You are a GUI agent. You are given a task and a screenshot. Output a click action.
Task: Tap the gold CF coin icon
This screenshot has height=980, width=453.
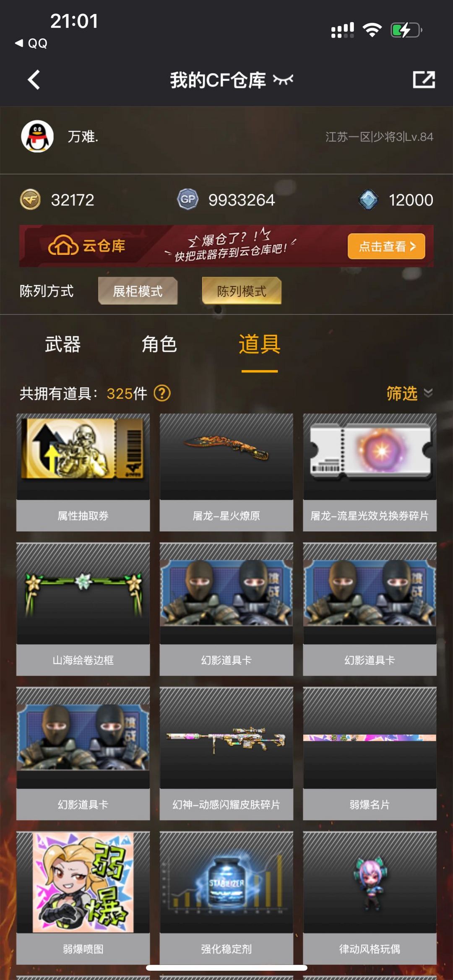coord(30,200)
